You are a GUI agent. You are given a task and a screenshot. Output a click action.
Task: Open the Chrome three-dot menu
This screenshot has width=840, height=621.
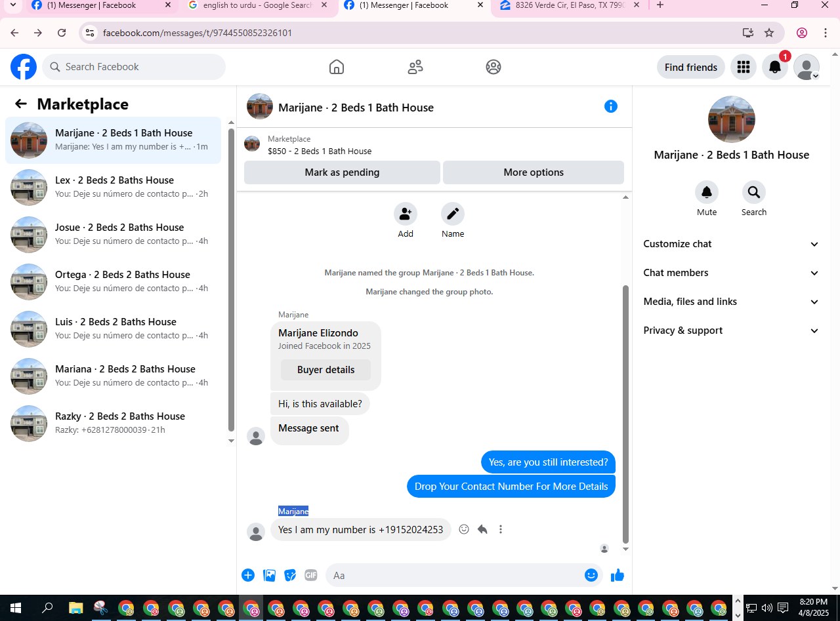[826, 33]
